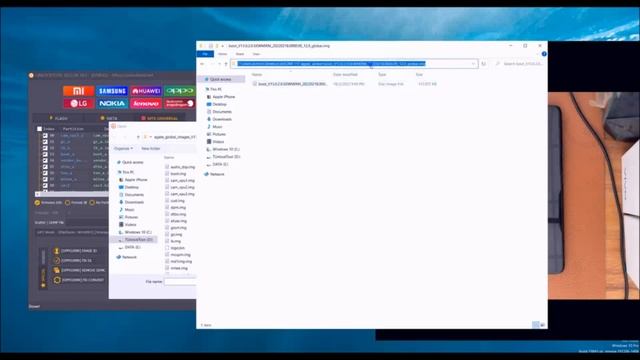Uncheck partition row 04 checkbox
640x360 pixels.
[x=45, y=160]
